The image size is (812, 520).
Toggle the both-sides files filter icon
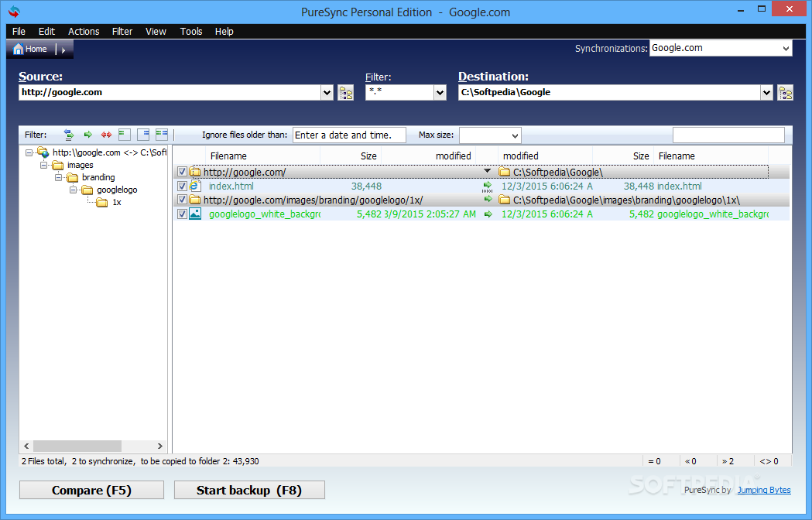tap(162, 135)
